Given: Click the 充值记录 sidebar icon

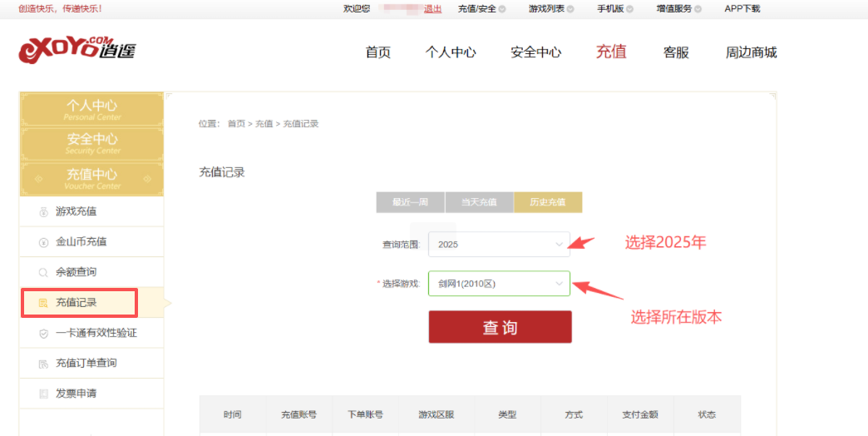Looking at the screenshot, I should click(43, 303).
